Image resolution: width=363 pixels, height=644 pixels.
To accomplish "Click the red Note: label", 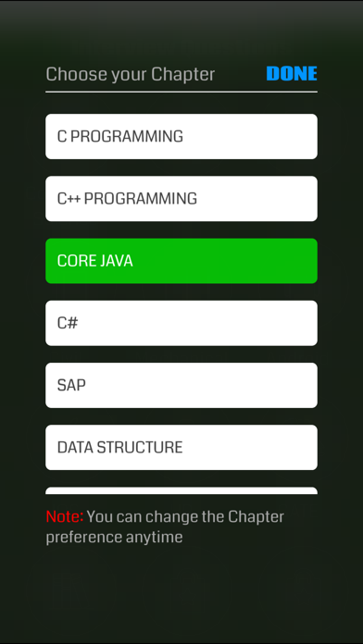I will [65, 516].
